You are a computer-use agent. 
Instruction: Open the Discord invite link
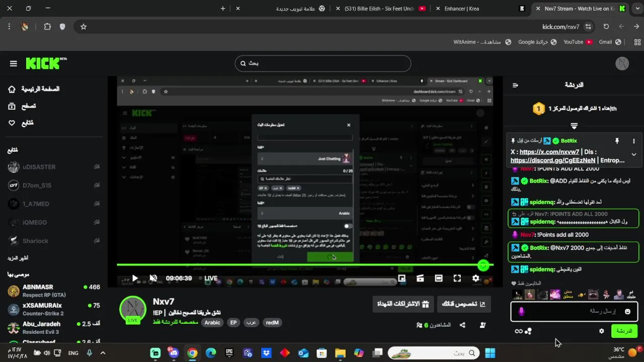point(553,160)
